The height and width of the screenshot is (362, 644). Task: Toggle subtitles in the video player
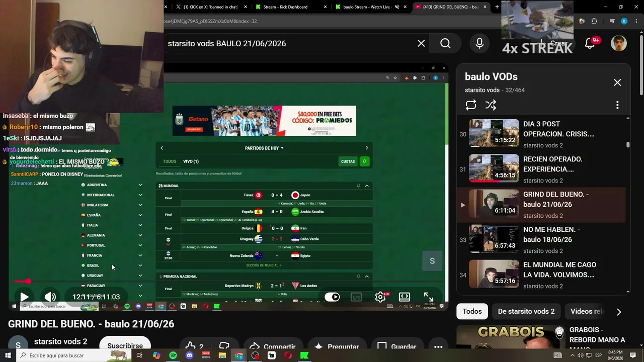[356, 297]
